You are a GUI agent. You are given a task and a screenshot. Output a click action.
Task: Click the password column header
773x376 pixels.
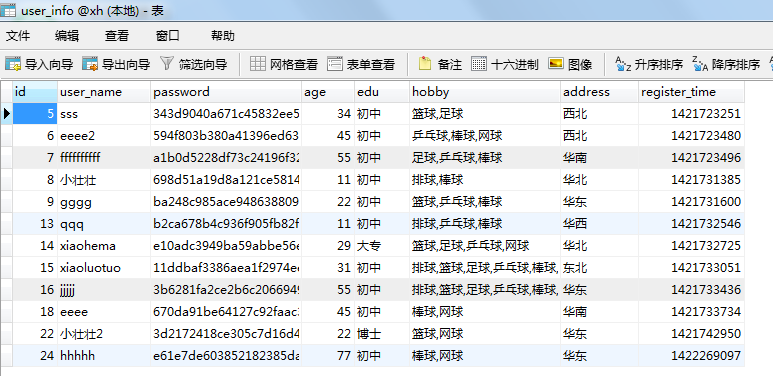pos(226,92)
